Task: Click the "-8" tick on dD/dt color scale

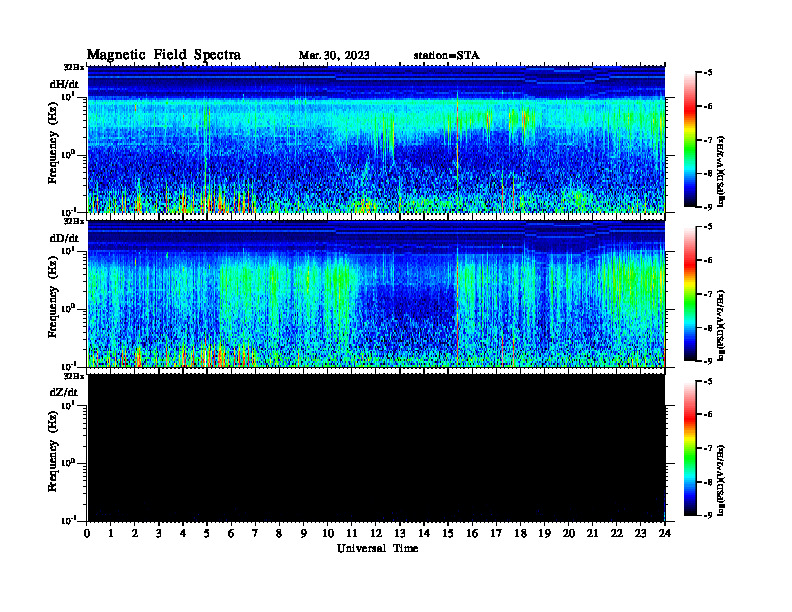Action: coord(708,328)
